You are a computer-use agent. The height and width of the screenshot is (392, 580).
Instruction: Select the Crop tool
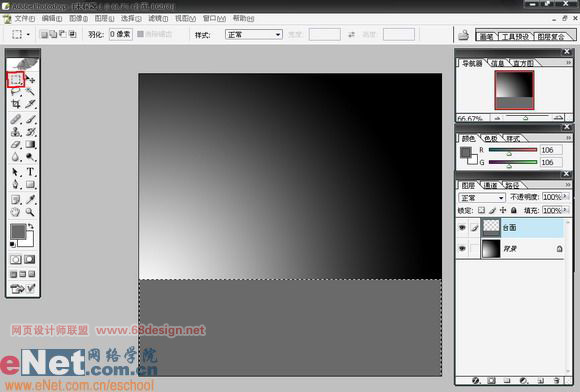pos(16,104)
